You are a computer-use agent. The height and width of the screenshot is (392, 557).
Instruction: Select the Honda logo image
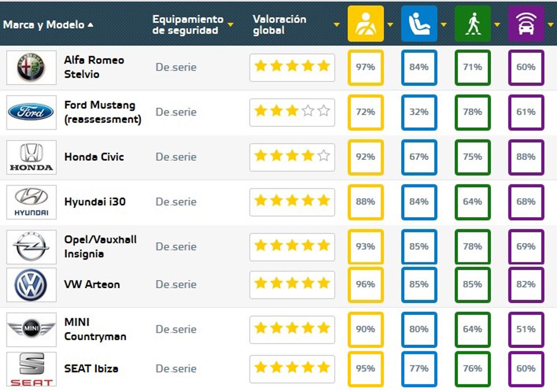coord(31,157)
